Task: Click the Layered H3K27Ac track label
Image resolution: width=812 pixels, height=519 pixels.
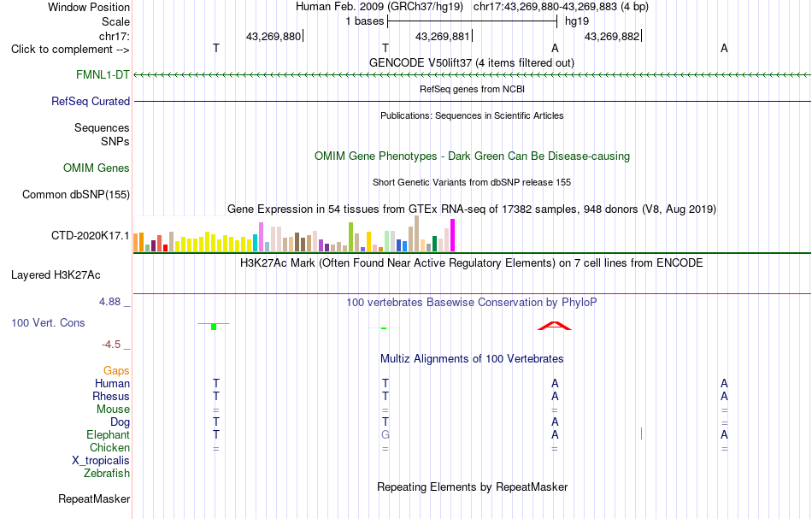Action: 56,275
